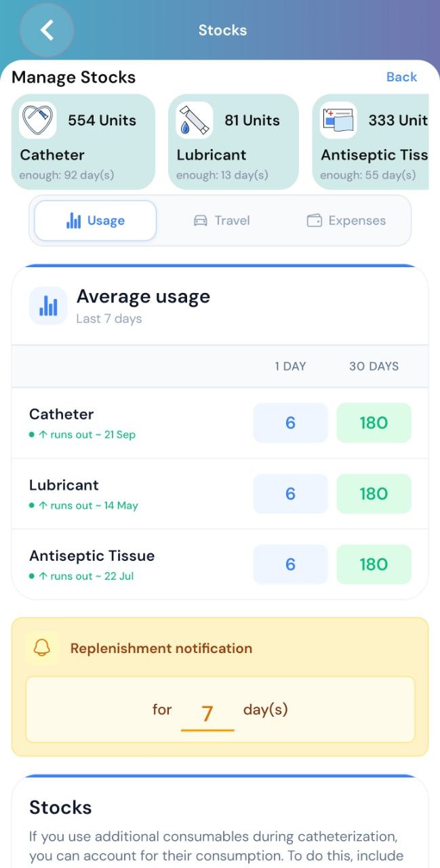Viewport: 440px width, 868px height.
Task: Tap the green status dot next to Lubricant
Action: pos(31,505)
